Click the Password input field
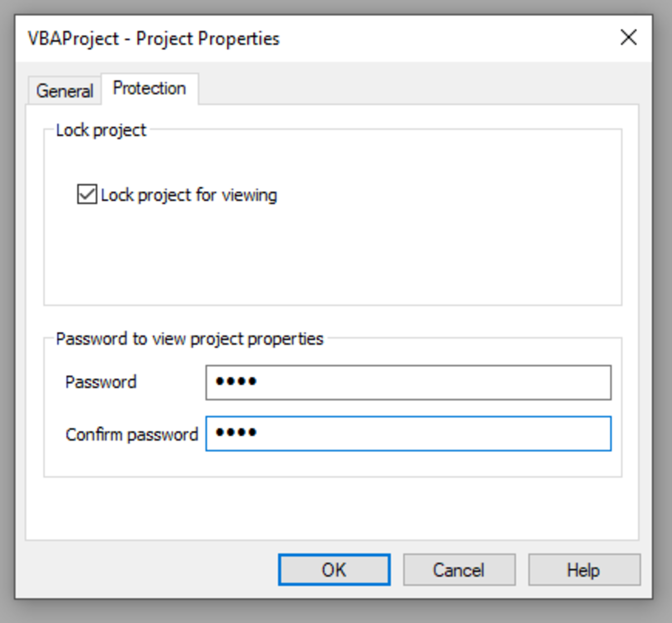The image size is (672, 623). click(x=408, y=383)
